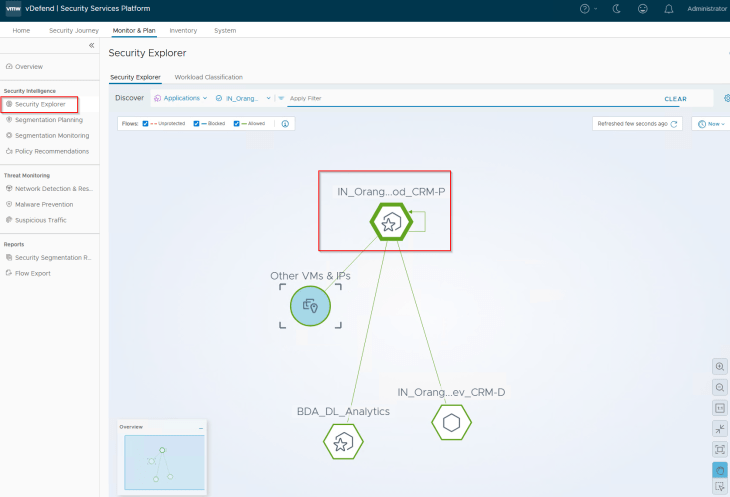Open Segmentation Planning in sidebar
Image resolution: width=730 pixels, height=497 pixels.
click(x=48, y=120)
